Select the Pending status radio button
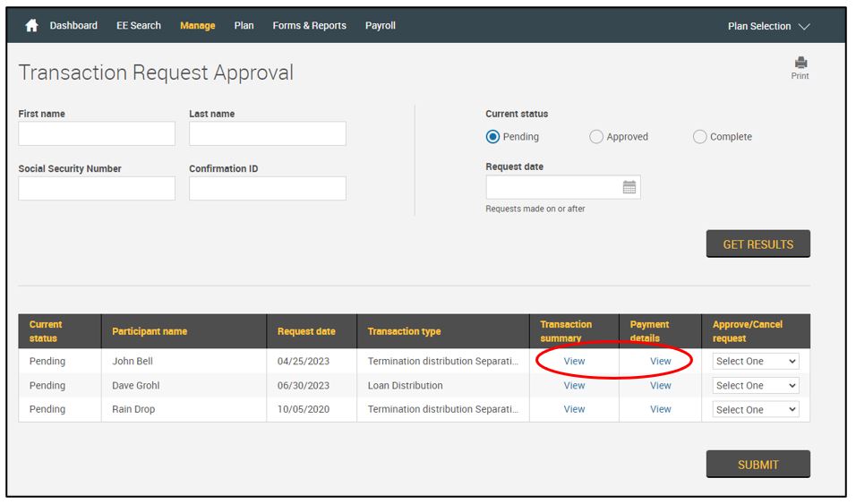This screenshot has width=856, height=504. pos(492,137)
